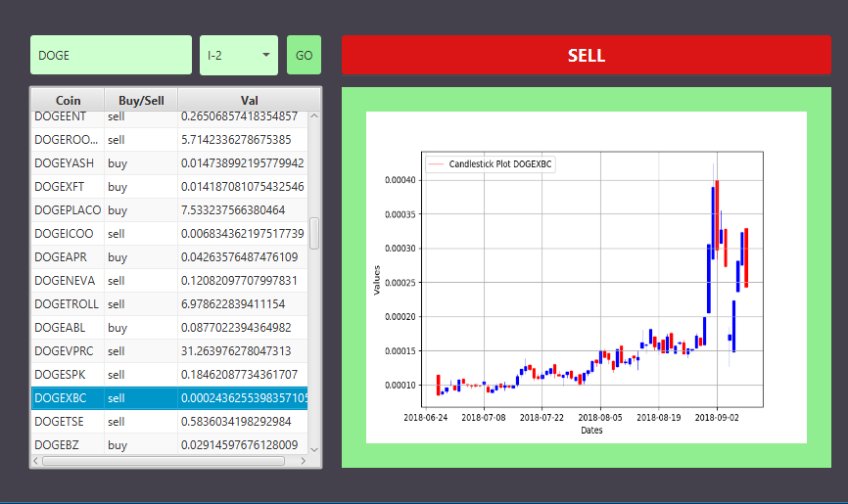The image size is (848, 504).
Task: Select the DOGEYASH row
Action: tap(169, 162)
